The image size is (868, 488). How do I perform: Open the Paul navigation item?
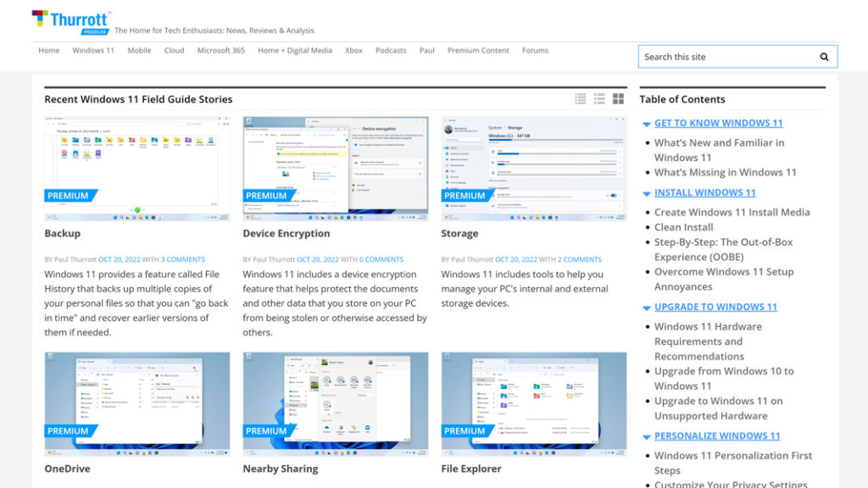point(427,50)
